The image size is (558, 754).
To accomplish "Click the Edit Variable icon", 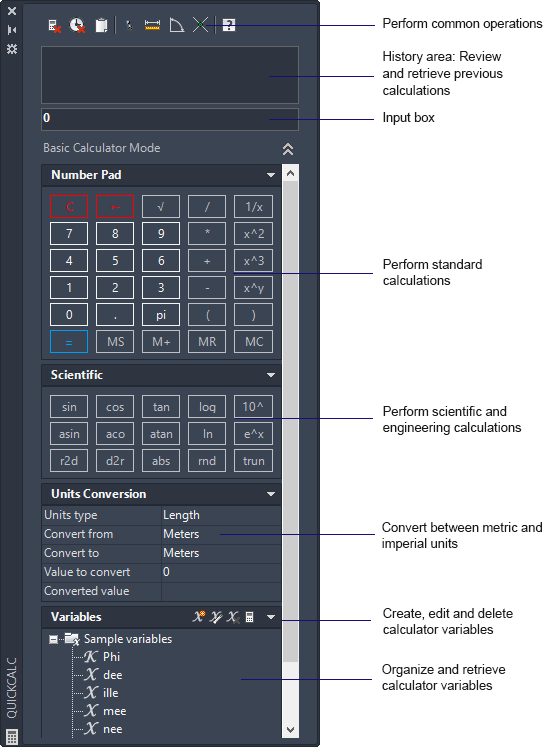I will (x=216, y=617).
